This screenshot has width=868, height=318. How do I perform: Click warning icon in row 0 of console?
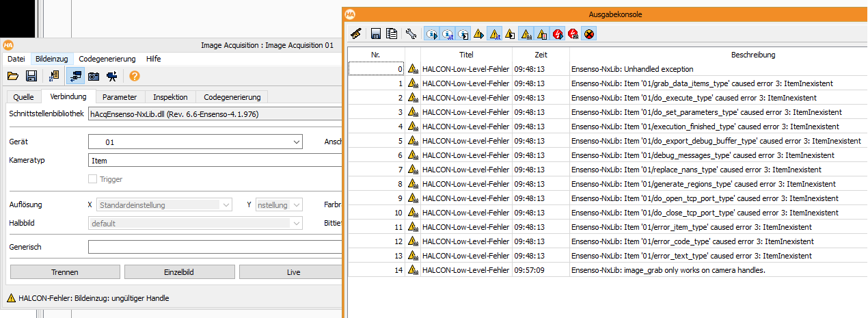(413, 69)
